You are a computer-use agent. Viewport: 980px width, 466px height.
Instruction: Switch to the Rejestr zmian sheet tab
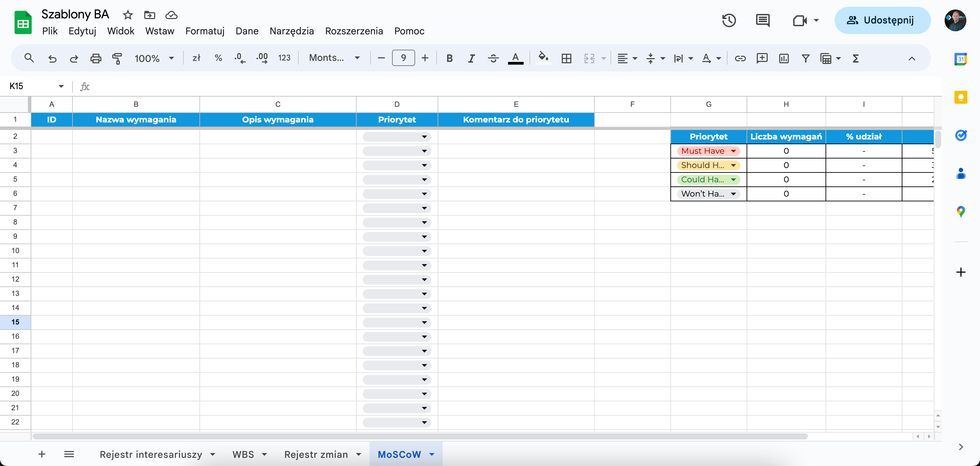[316, 454]
